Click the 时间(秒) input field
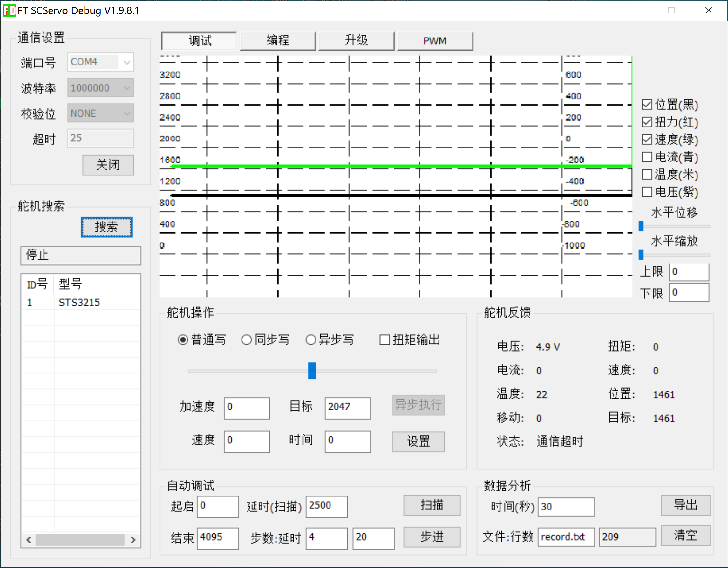Viewport: 728px width, 568px height. [566, 507]
